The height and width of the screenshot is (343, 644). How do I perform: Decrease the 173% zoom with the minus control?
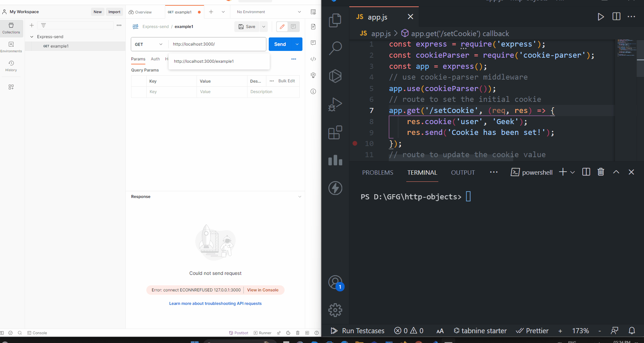pos(600,331)
